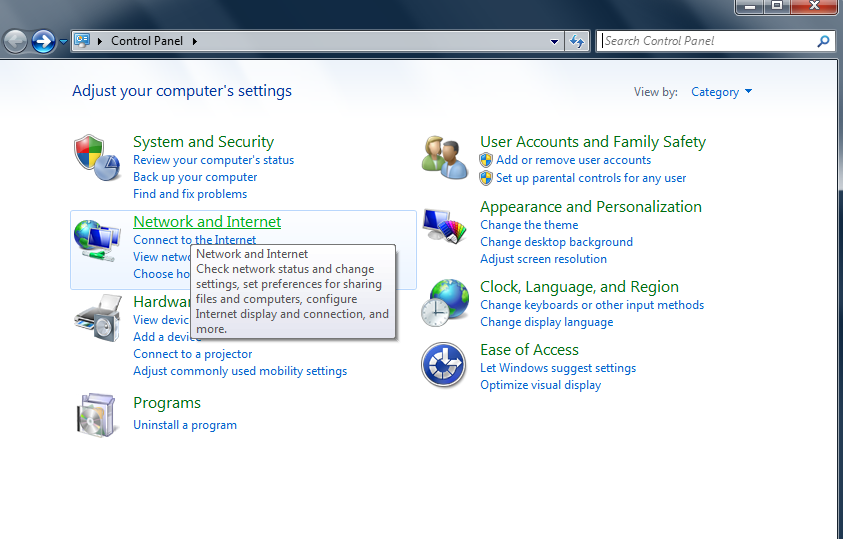The height and width of the screenshot is (539, 843).
Task: Click shield icon beside Set up parental controls
Action: (x=486, y=178)
